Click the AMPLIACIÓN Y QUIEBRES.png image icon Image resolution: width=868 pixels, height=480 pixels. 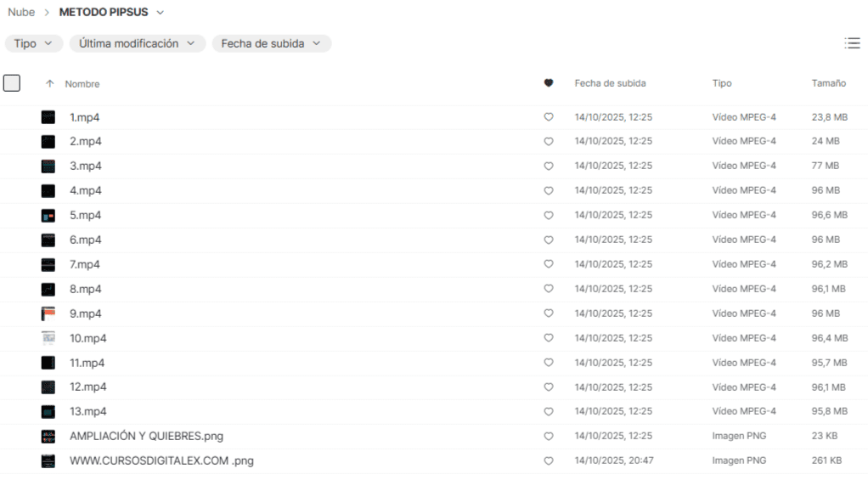click(48, 437)
